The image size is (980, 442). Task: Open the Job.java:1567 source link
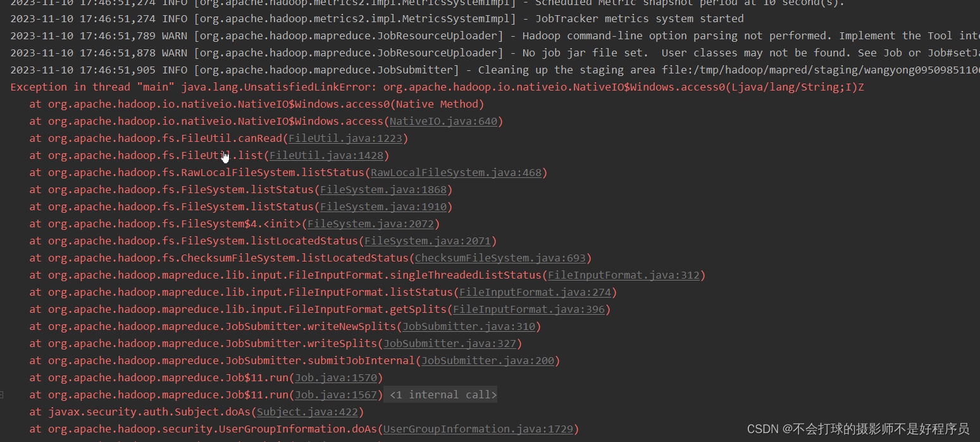pyautogui.click(x=336, y=395)
